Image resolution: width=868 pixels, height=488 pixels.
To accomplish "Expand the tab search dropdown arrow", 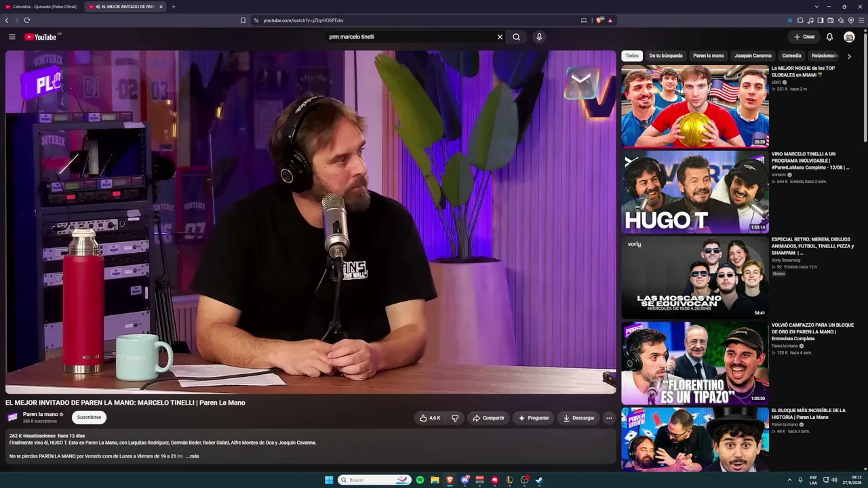I will 816,7.
